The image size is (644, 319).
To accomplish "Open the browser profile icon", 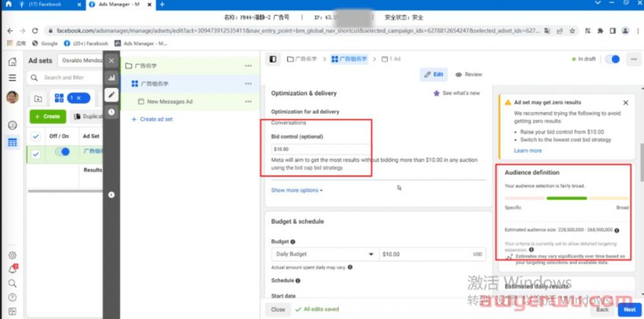I will point(625,31).
